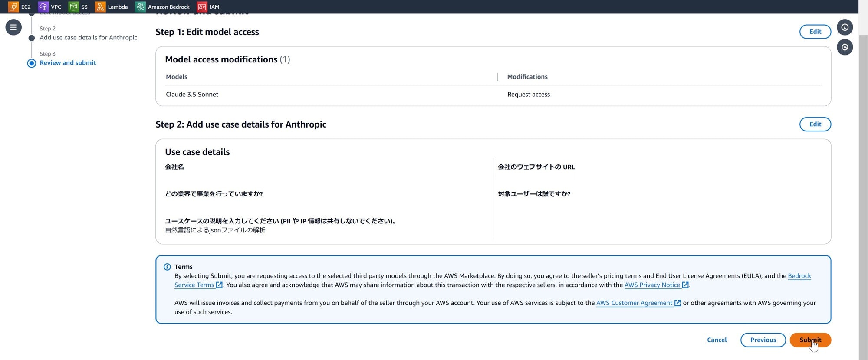Screen dimensions: 868x360
Task: Open the Lambda service icon shortcut
Action: pyautogui.click(x=100, y=7)
